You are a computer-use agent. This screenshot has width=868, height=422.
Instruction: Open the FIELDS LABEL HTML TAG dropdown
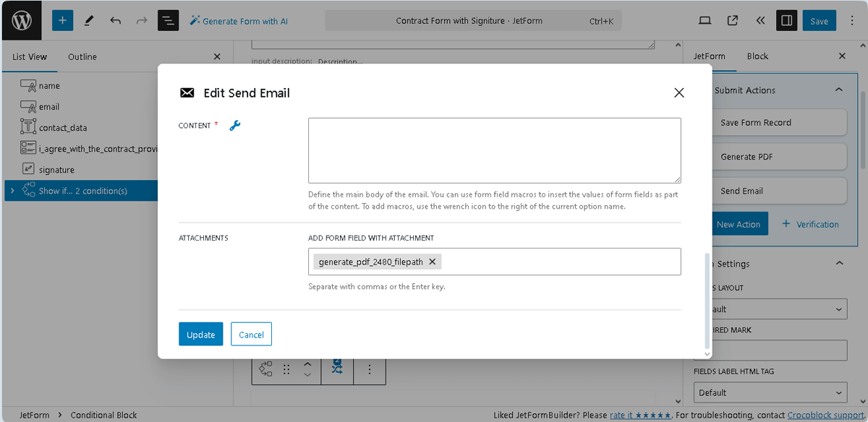(770, 392)
